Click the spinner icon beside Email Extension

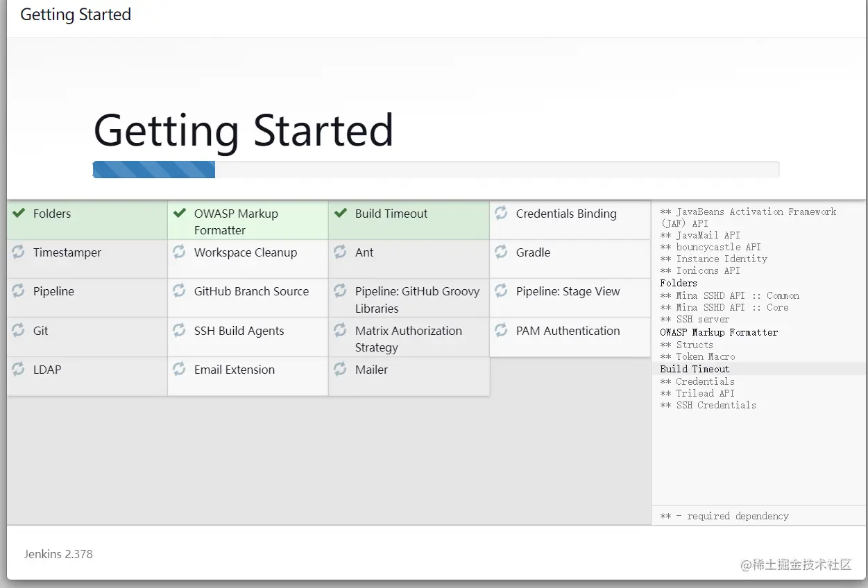click(x=179, y=369)
